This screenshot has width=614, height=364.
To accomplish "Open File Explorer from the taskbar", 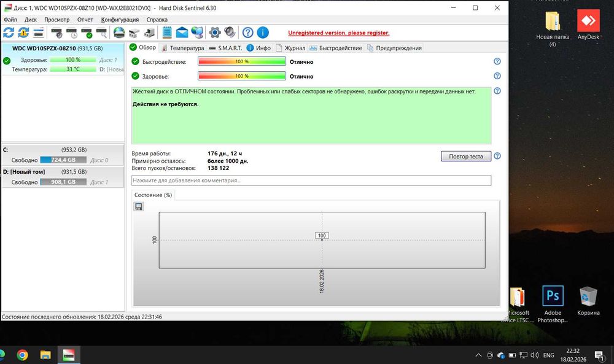I will (45, 355).
